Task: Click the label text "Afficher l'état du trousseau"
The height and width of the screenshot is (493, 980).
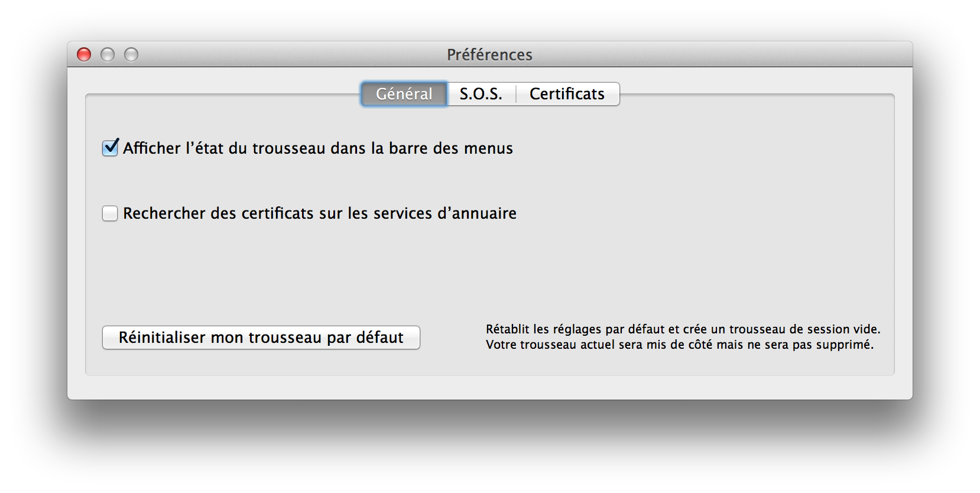Action: [x=225, y=148]
